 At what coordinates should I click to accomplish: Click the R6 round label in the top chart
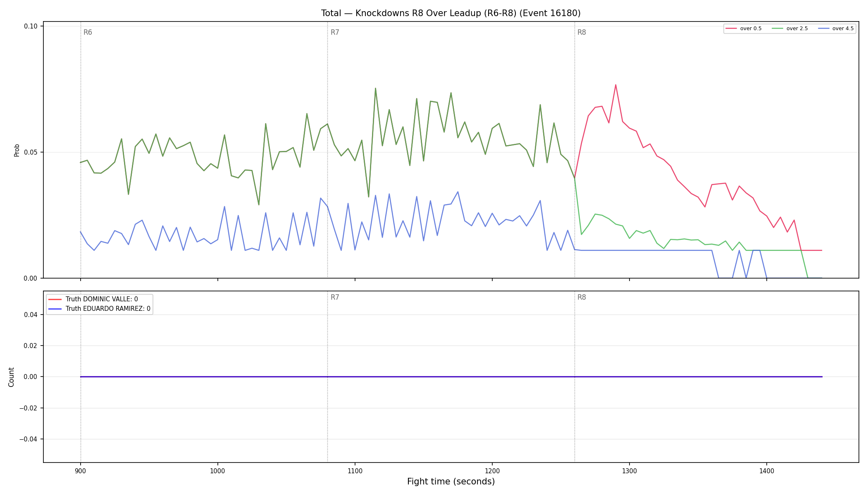pos(88,32)
